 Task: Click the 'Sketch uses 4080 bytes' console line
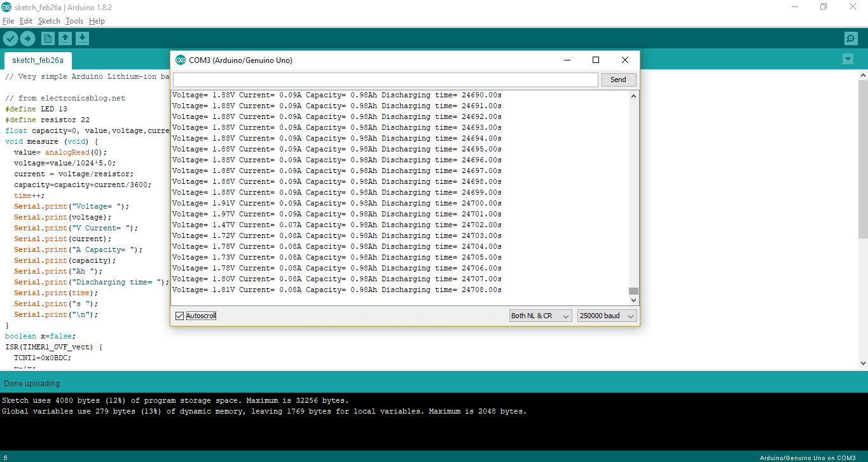tap(175, 400)
